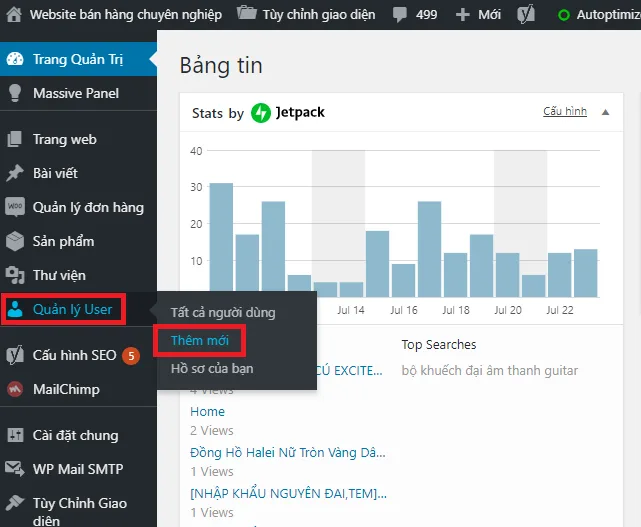The image size is (641, 527).
Task: Click the Autoptimize item in admin bar
Action: coord(598,15)
